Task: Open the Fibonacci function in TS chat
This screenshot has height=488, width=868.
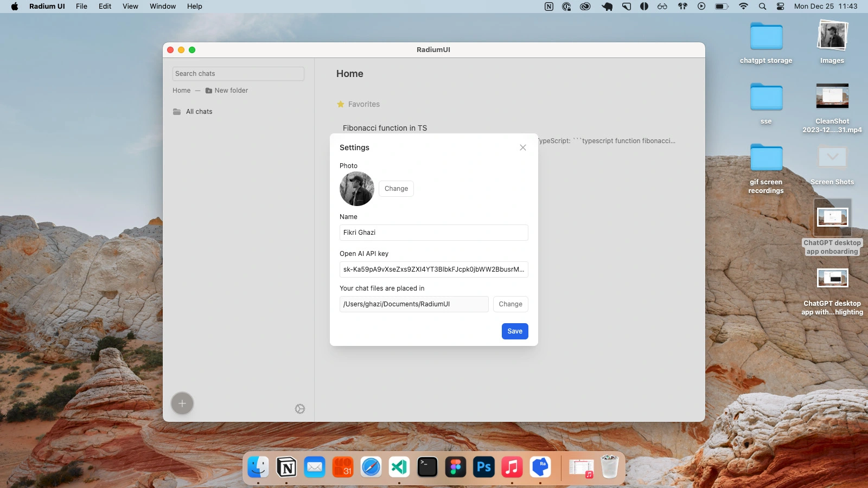Action: coord(385,128)
